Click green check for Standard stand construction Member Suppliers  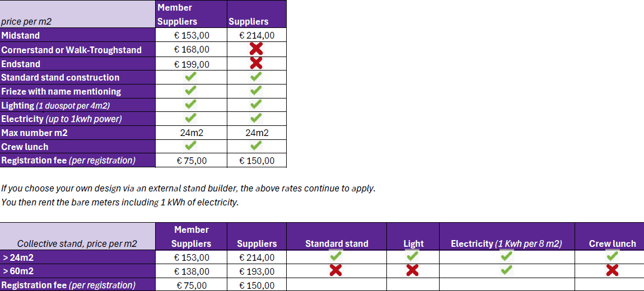190,76
